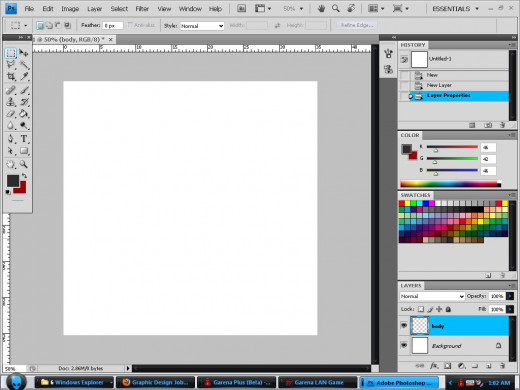The height and width of the screenshot is (390, 520).
Task: Open the Fill slider arrow
Action: [510, 309]
